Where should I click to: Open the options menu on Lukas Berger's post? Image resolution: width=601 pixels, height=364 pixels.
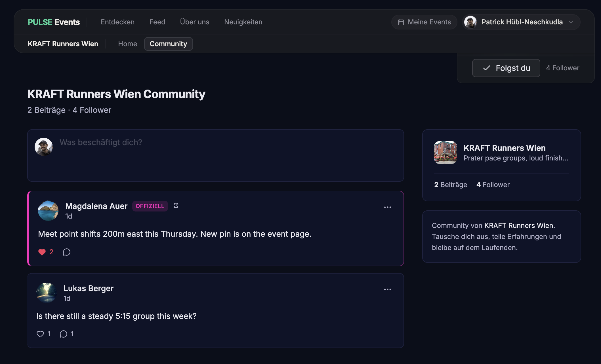388,289
